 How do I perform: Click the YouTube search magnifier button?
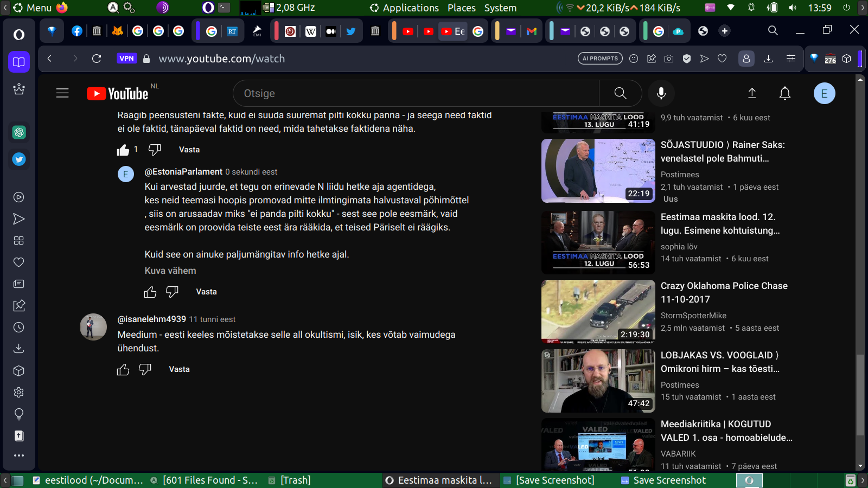[x=620, y=93]
